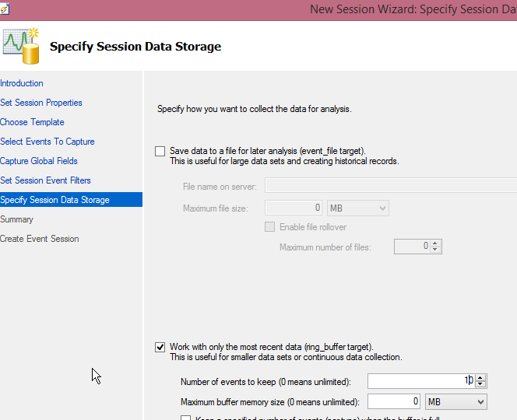Open Set Session Properties page

41,103
